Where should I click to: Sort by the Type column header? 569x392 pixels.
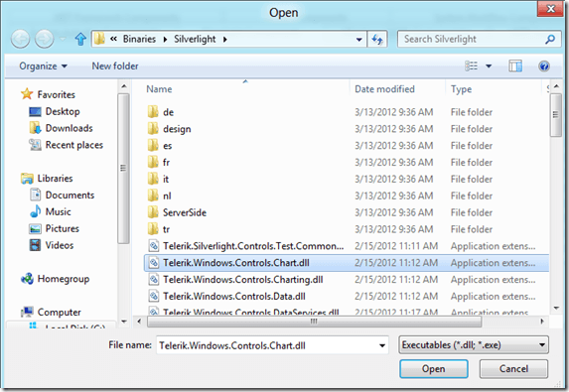pyautogui.click(x=461, y=89)
